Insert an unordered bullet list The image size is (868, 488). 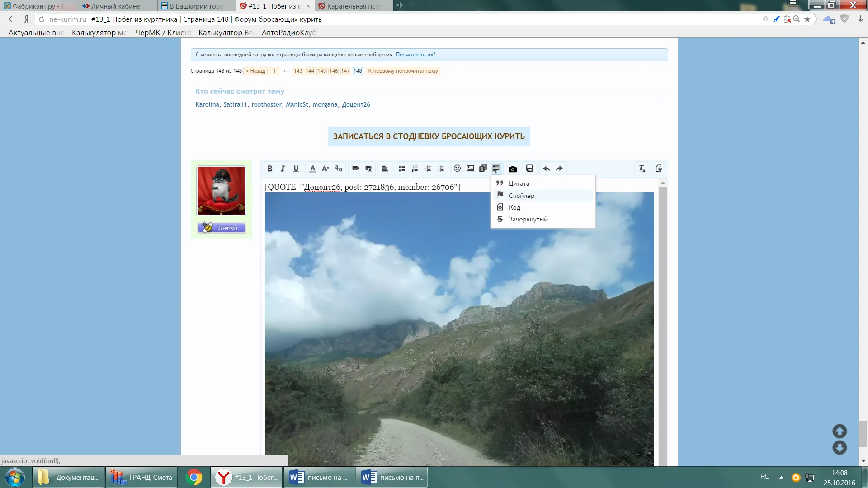click(401, 169)
